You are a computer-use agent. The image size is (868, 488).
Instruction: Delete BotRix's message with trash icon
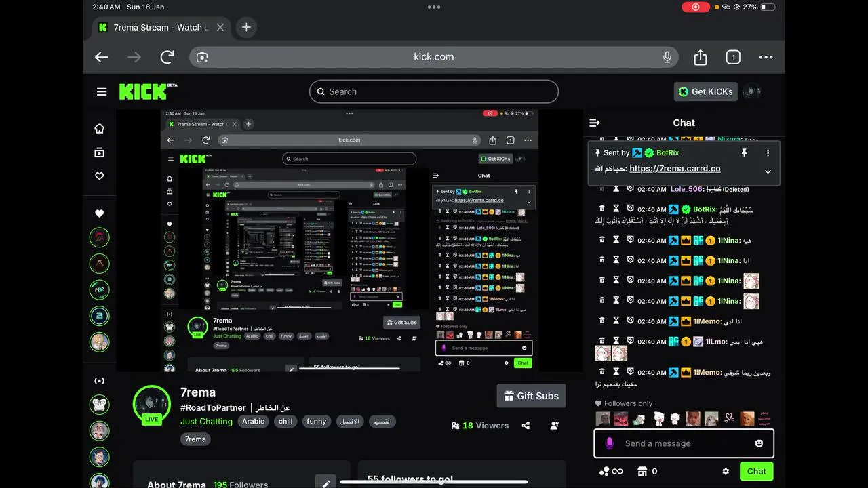[x=601, y=209]
